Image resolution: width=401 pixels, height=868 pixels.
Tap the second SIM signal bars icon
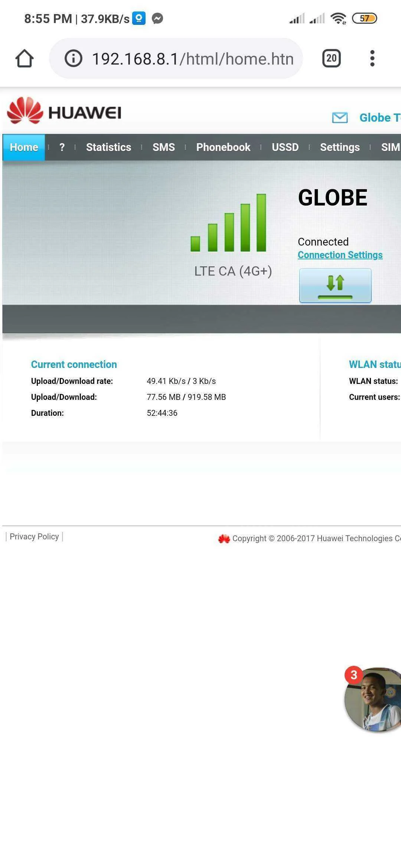click(x=317, y=18)
